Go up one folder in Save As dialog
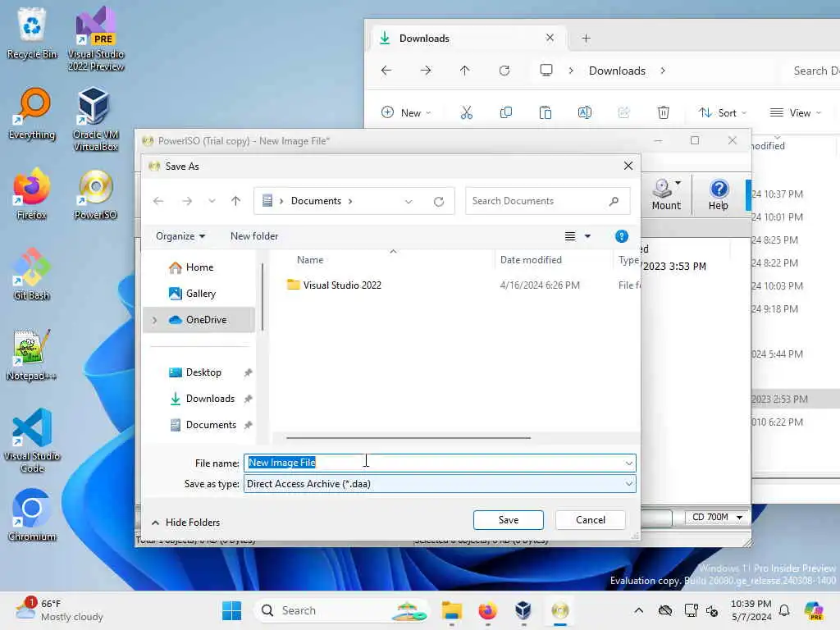The height and width of the screenshot is (630, 840). point(235,201)
